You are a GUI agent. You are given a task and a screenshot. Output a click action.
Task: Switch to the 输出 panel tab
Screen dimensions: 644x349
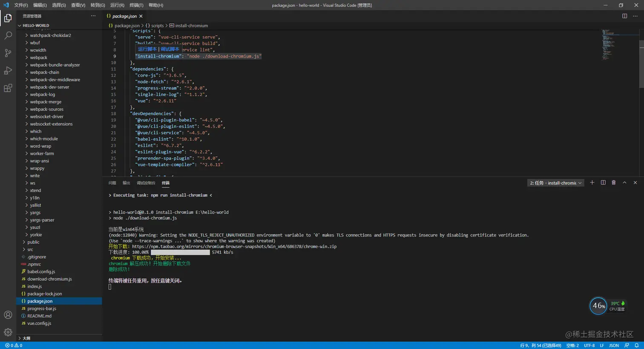(126, 183)
